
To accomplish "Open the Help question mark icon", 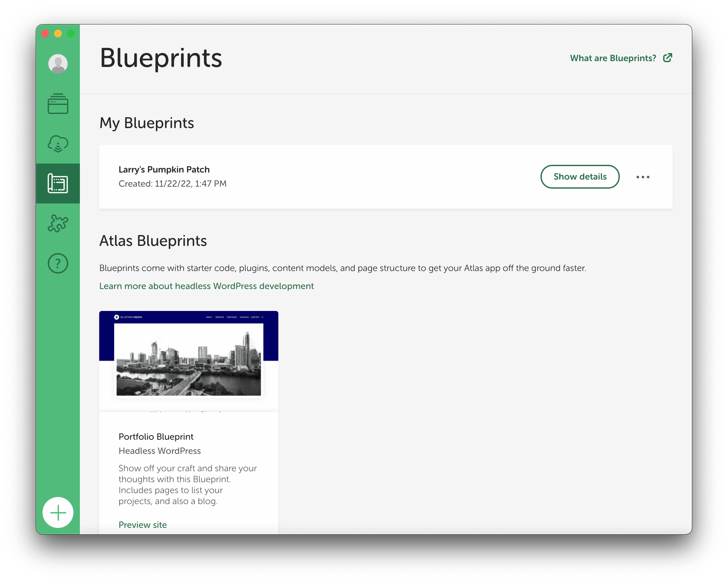I will coord(58,263).
